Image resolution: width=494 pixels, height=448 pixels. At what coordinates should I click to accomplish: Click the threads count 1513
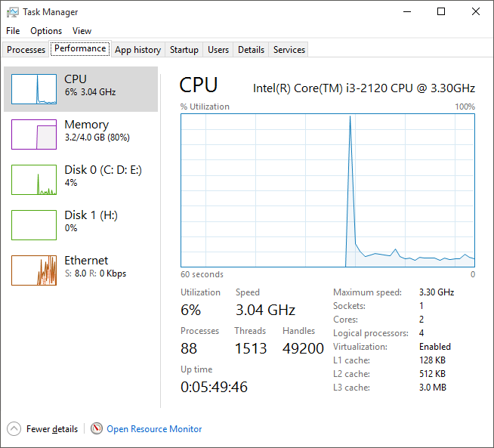pos(251,348)
